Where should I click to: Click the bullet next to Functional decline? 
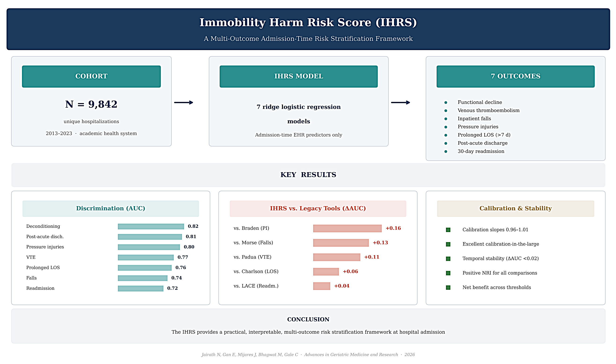(446, 102)
